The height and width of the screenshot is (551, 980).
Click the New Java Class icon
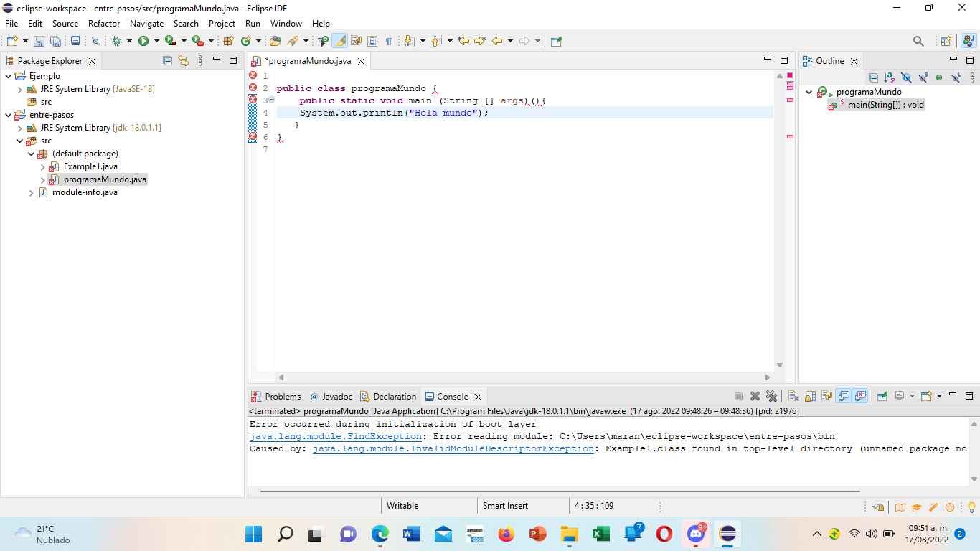coord(246,41)
